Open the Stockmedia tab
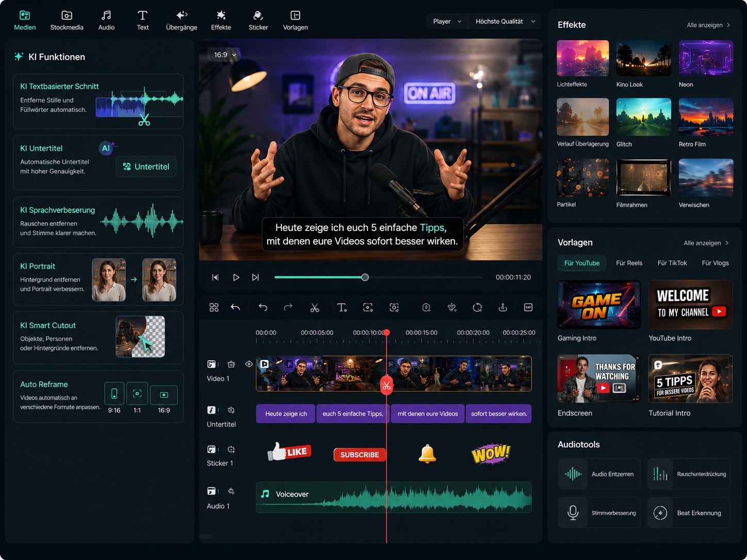The height and width of the screenshot is (560, 747). [x=67, y=21]
